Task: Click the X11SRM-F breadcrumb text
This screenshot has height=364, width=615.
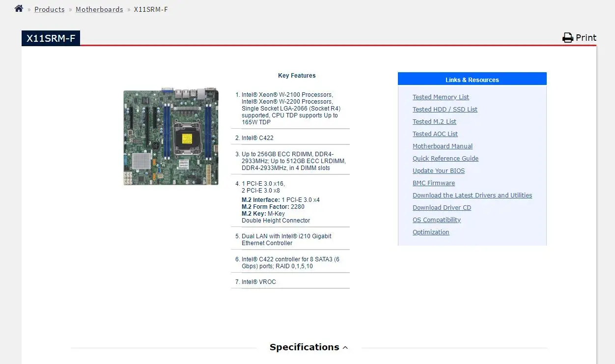Action: (151, 9)
